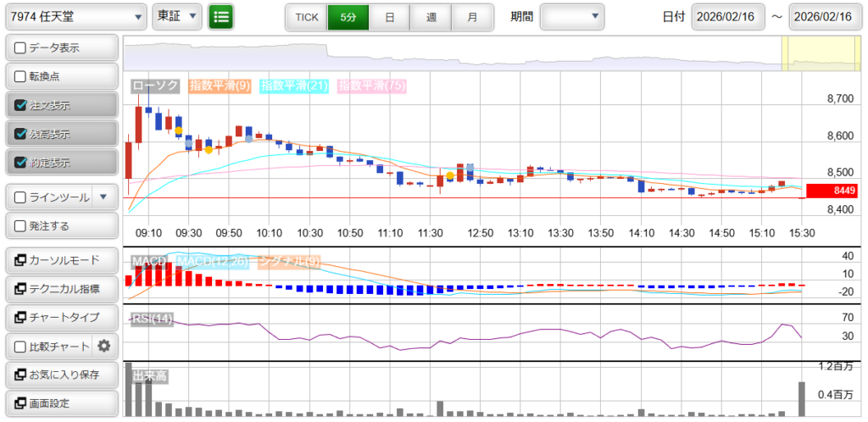Screen dimensions: 868x422
Task: Click the red 8449 current price marker
Action: coord(832,192)
